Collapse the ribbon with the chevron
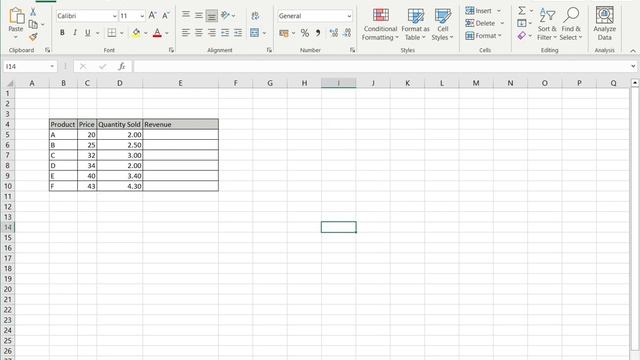 point(633,51)
